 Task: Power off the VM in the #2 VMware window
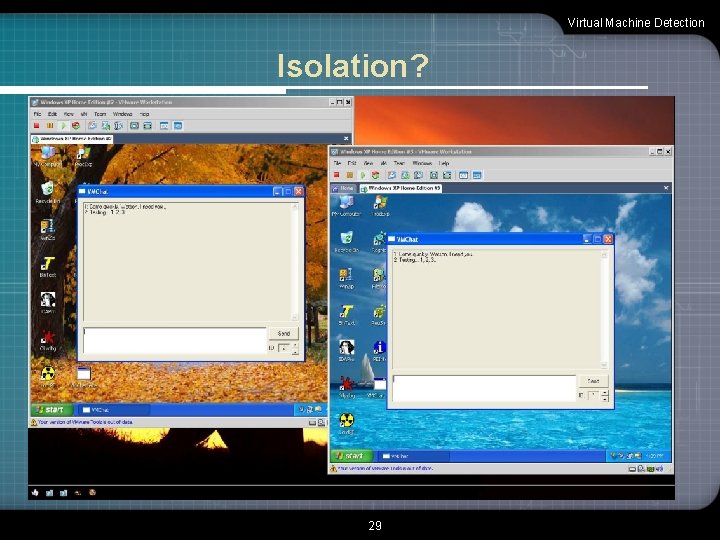point(37,126)
